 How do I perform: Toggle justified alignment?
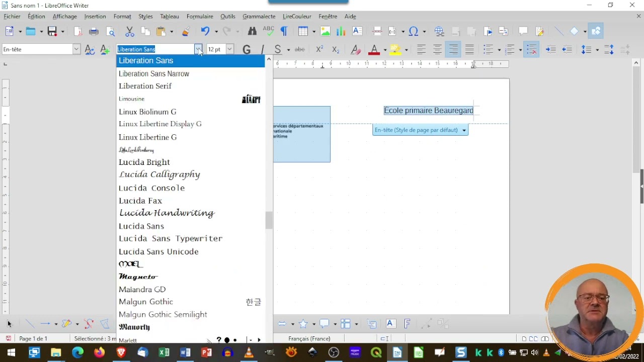pos(469,49)
